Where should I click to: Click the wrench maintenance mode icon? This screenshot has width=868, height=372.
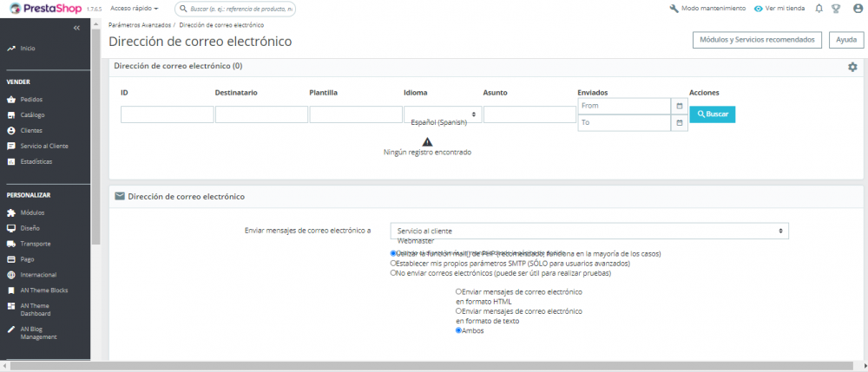674,9
